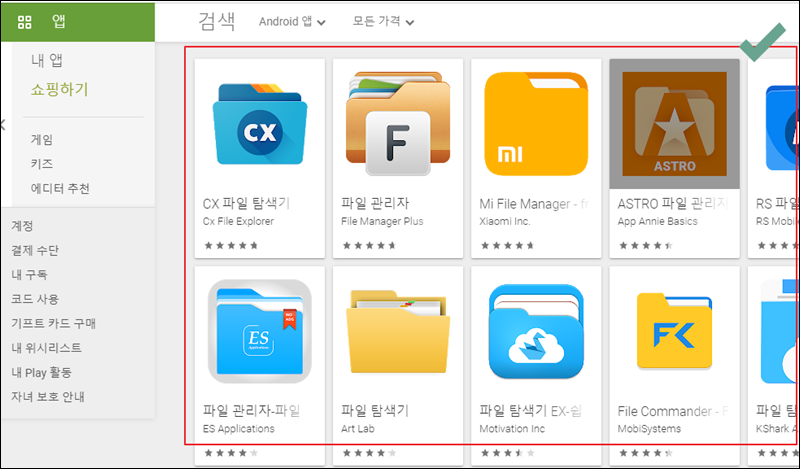800x469 pixels.
Task: Click the Cx File Explorer developer name
Action: click(238, 221)
